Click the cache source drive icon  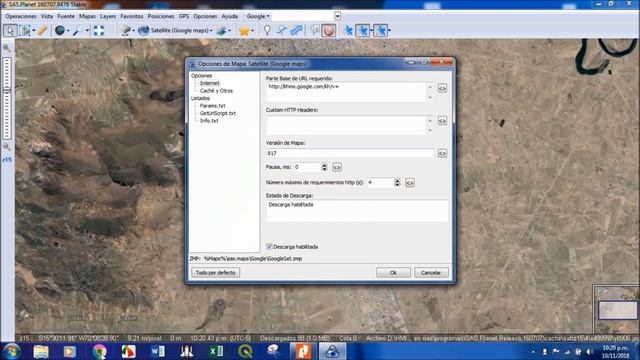tap(126, 31)
